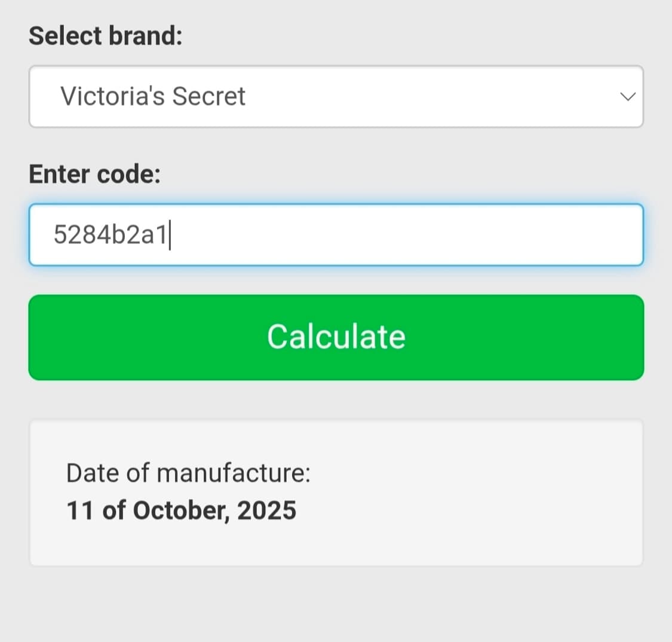Click the "Select brand:" label
The image size is (672, 642).
tap(106, 36)
